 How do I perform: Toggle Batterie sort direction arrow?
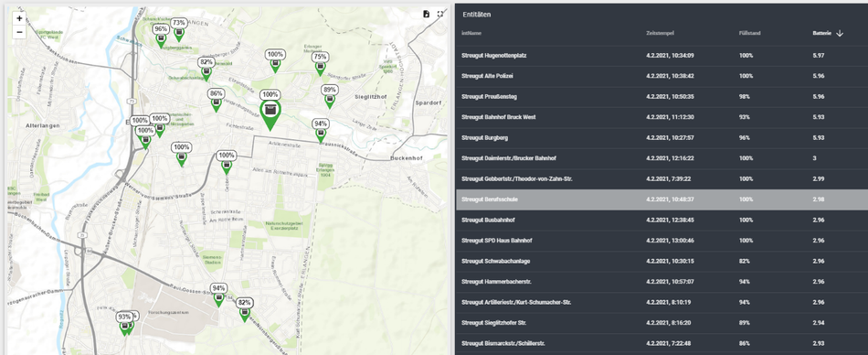click(x=840, y=33)
